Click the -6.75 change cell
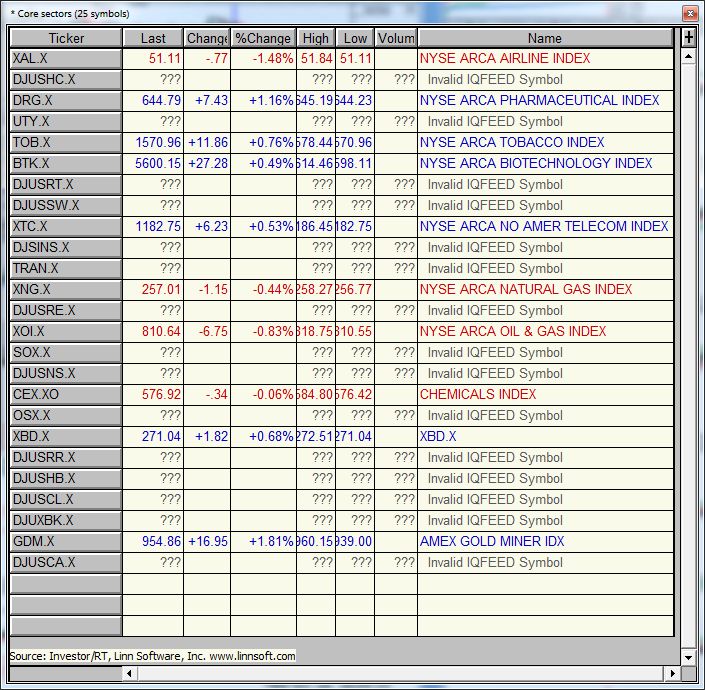This screenshot has width=705, height=690. pyautogui.click(x=207, y=331)
